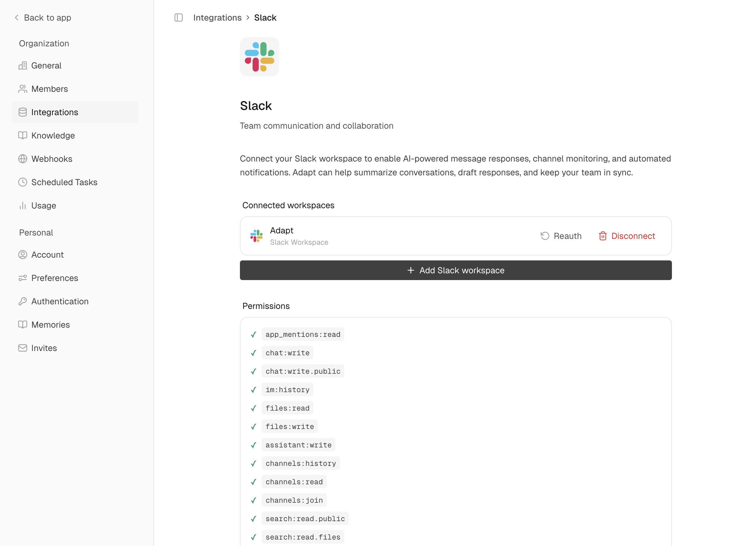
Task: Toggle the sidebar panel icon
Action: pos(179,17)
